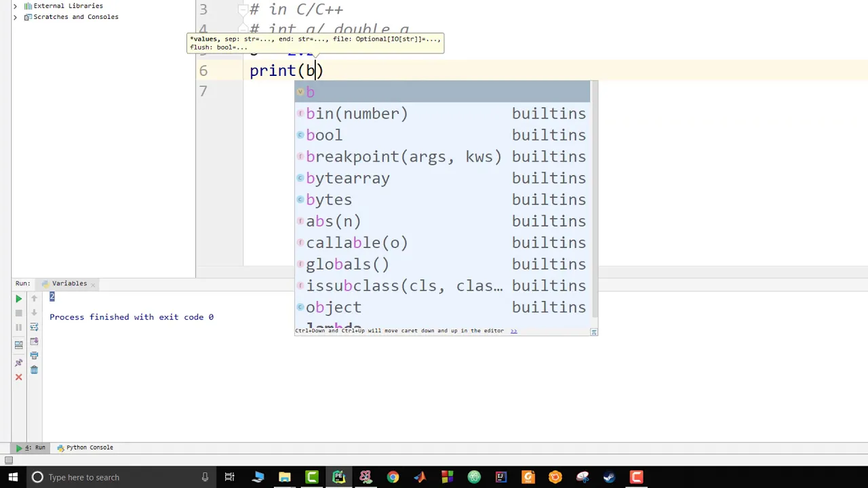
Task: Open red Camtasia recorder taskbar icon
Action: click(x=636, y=477)
